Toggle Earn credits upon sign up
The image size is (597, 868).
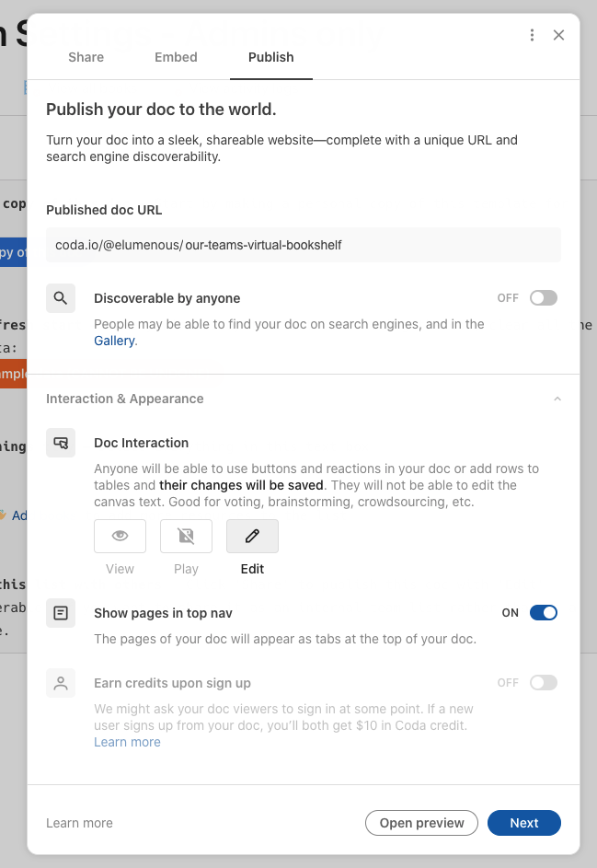543,683
